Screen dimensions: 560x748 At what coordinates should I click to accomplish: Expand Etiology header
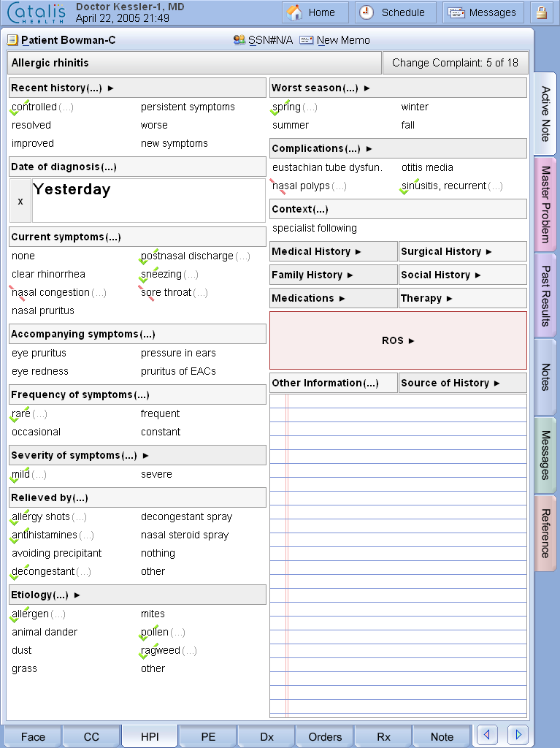[137, 595]
